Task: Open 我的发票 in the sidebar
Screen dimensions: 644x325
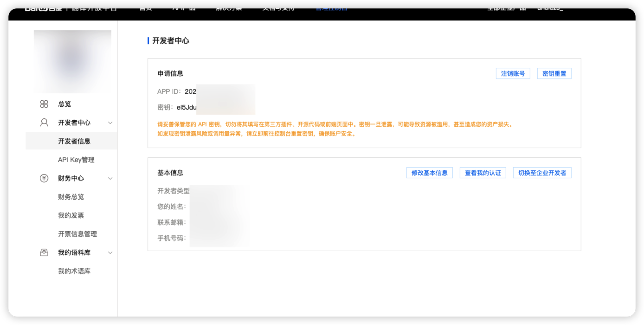Action: 71,215
